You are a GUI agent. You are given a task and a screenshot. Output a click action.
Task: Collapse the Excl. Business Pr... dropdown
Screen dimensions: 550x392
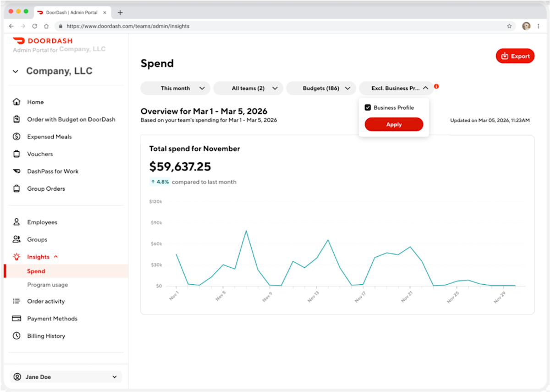coord(396,88)
